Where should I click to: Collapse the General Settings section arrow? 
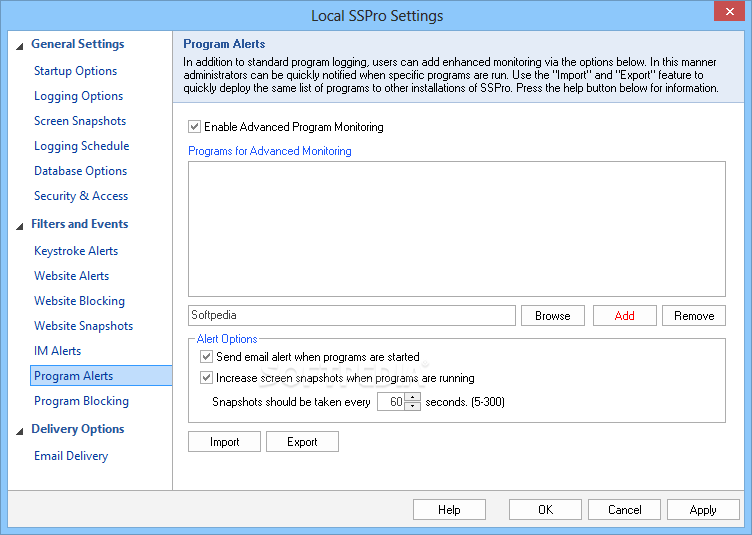point(20,47)
